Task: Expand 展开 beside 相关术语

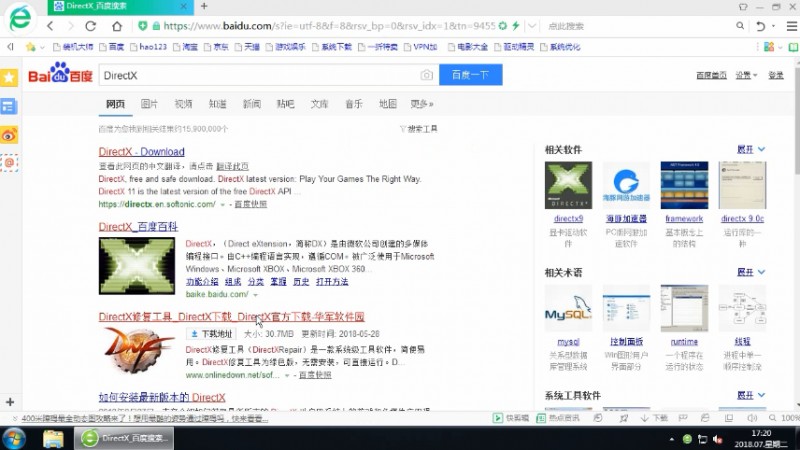Action: pos(751,272)
